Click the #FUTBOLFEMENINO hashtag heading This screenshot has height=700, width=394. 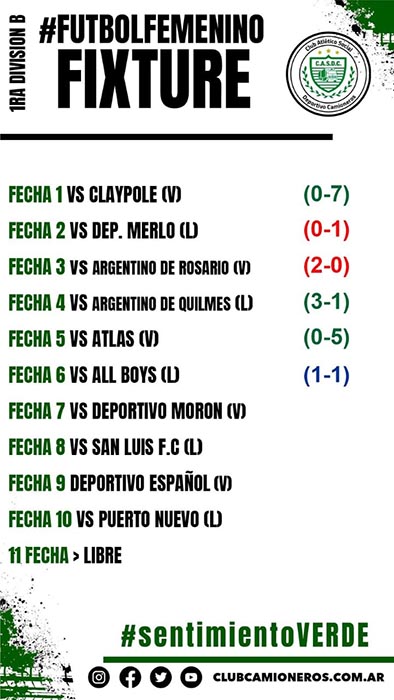click(x=152, y=29)
